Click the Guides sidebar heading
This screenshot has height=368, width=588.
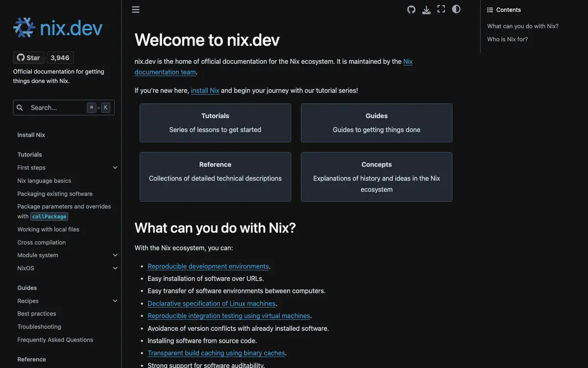27,288
